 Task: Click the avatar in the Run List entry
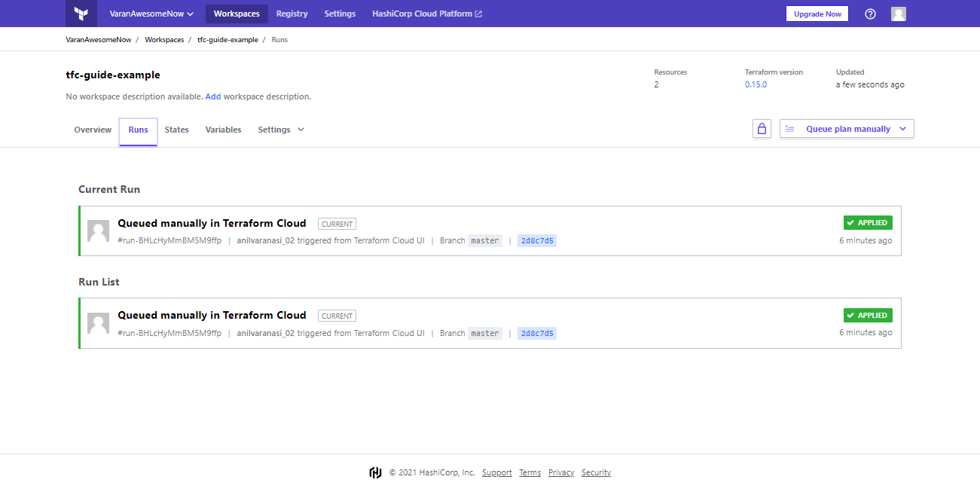click(98, 323)
